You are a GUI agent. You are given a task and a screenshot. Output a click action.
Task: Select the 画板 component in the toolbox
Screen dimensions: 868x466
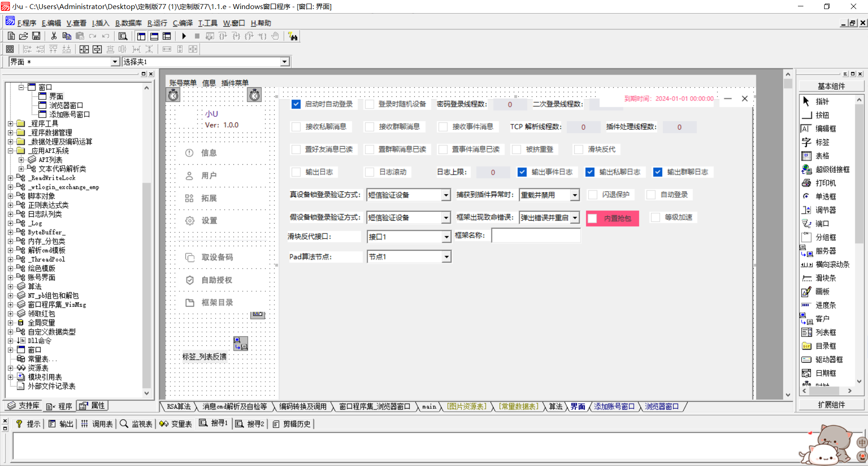pos(822,292)
